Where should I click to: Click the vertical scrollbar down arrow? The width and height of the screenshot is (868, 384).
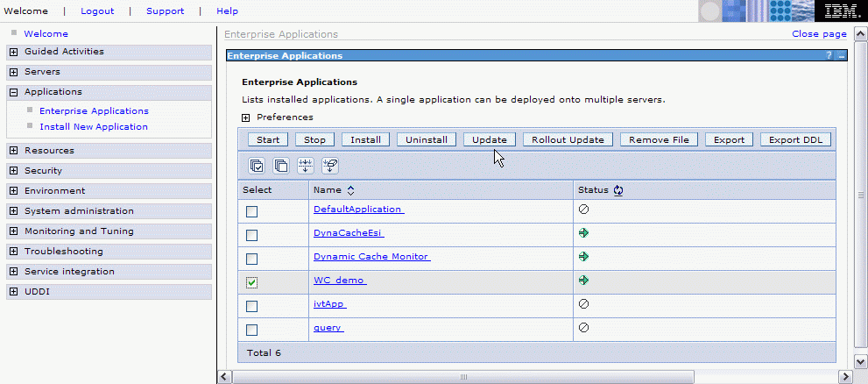pyautogui.click(x=861, y=360)
